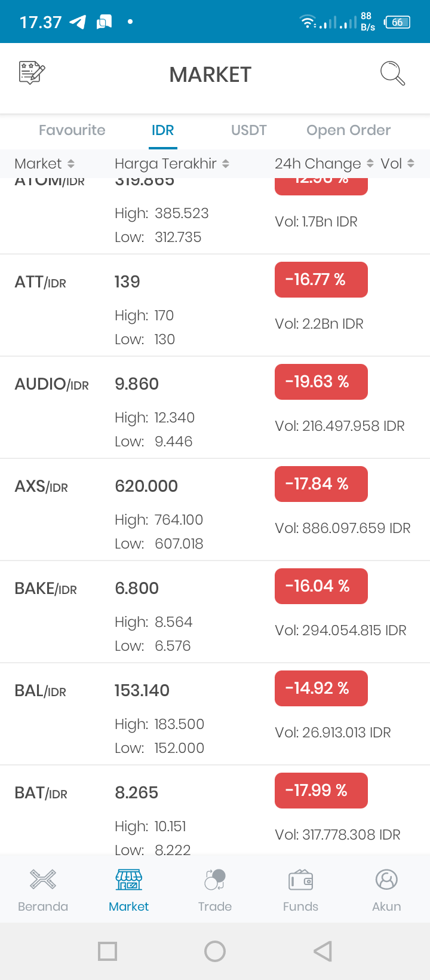The width and height of the screenshot is (430, 980).
Task: Open the search magnifier icon
Action: tap(392, 73)
